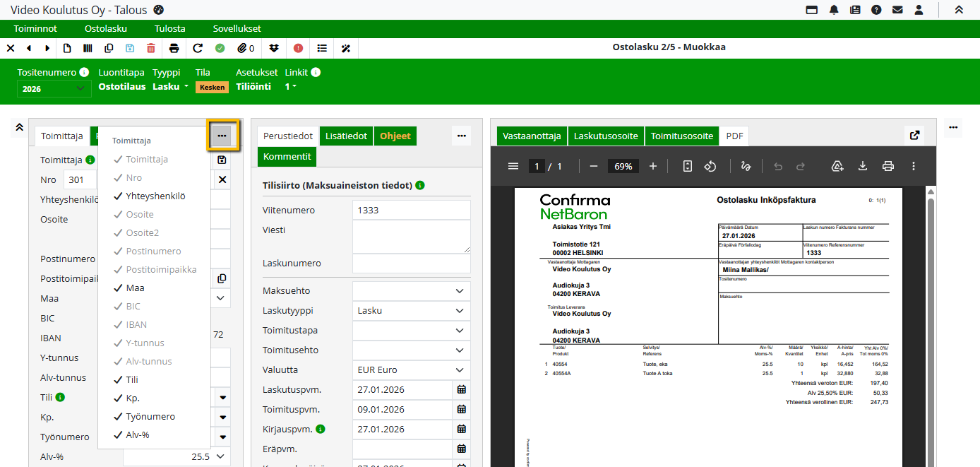This screenshot has width=980, height=467.
Task: Click the Viitenumero input field
Action: [411, 211]
